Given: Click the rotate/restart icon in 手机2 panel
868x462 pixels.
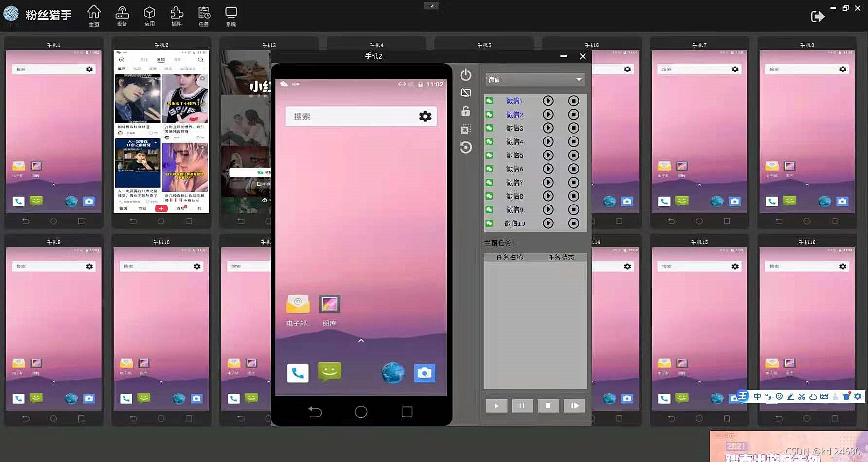Looking at the screenshot, I should 466,147.
